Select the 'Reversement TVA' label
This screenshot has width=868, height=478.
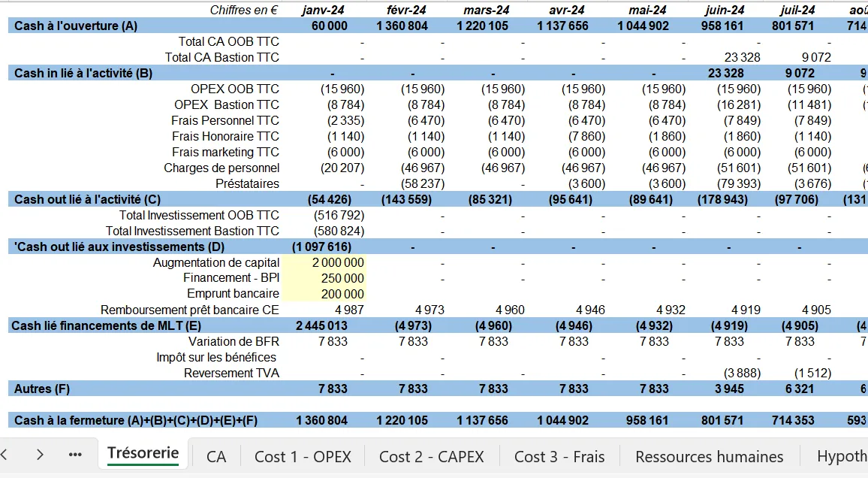click(x=231, y=374)
